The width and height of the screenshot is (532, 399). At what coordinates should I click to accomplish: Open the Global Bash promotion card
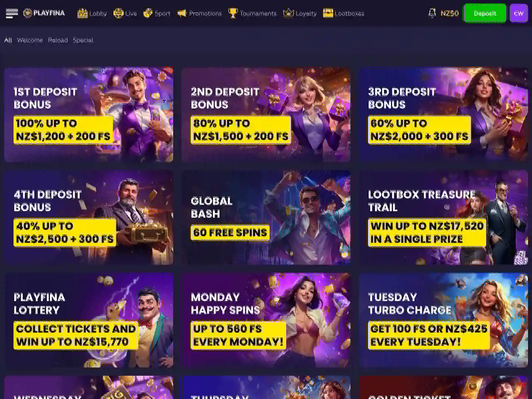[x=266, y=217]
